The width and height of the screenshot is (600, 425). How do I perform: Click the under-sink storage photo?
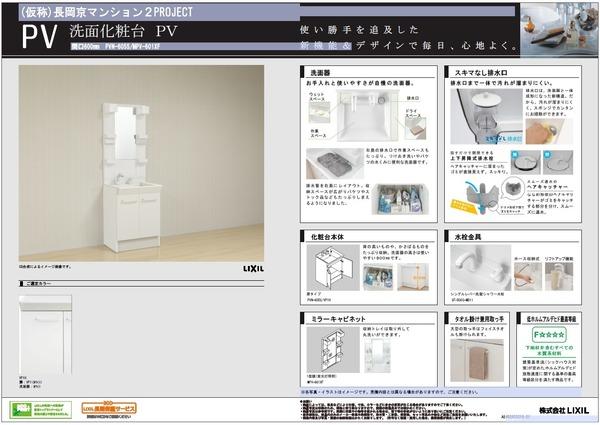coord(400,199)
